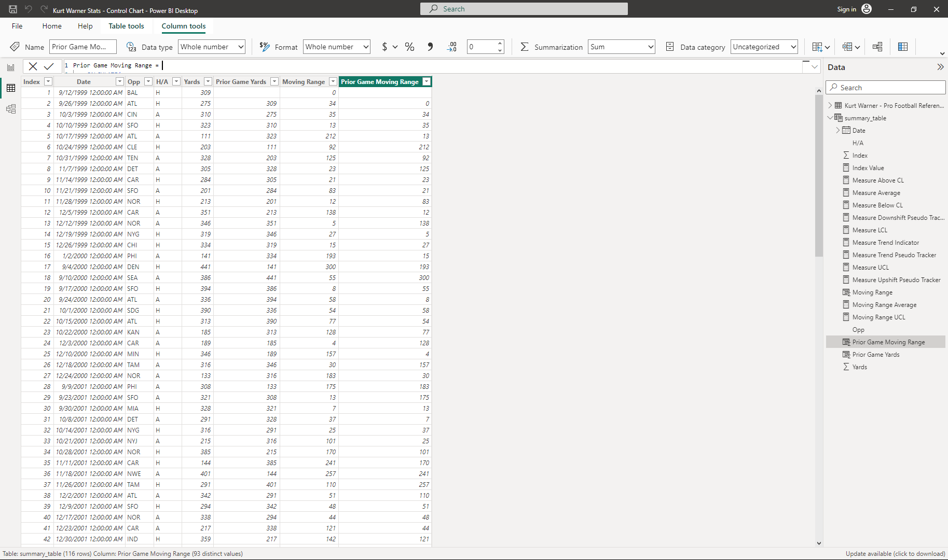Screen dimensions: 948x560
Task: Click the Index column filter arrow icon
Action: [x=48, y=81]
